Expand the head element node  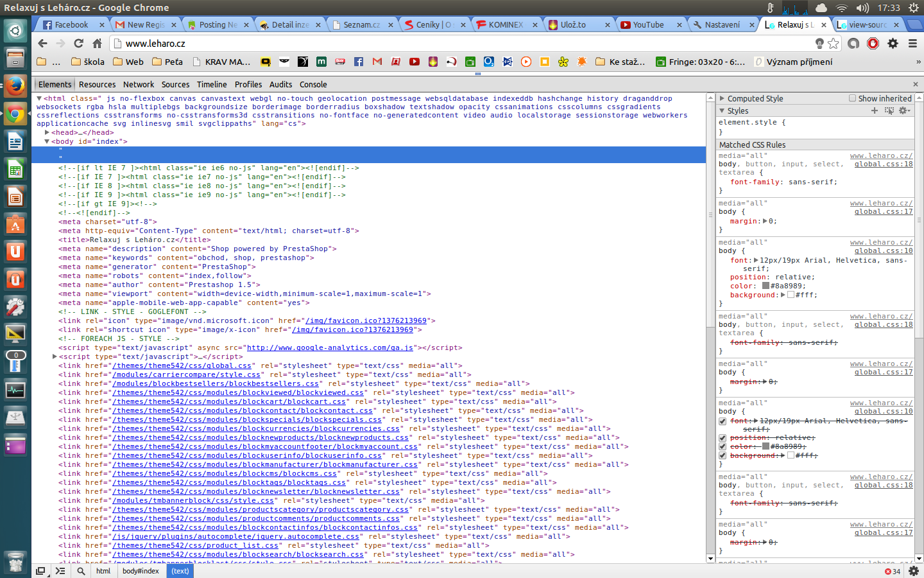(x=47, y=132)
